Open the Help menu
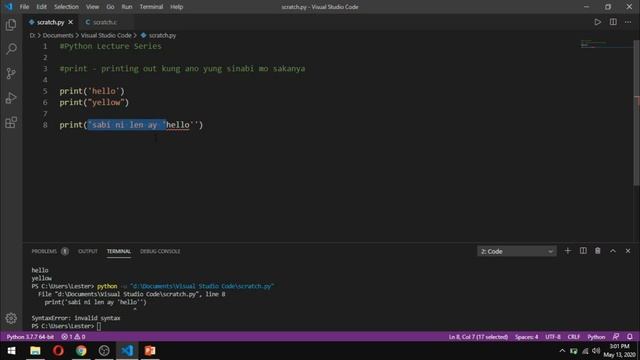 pyautogui.click(x=176, y=7)
